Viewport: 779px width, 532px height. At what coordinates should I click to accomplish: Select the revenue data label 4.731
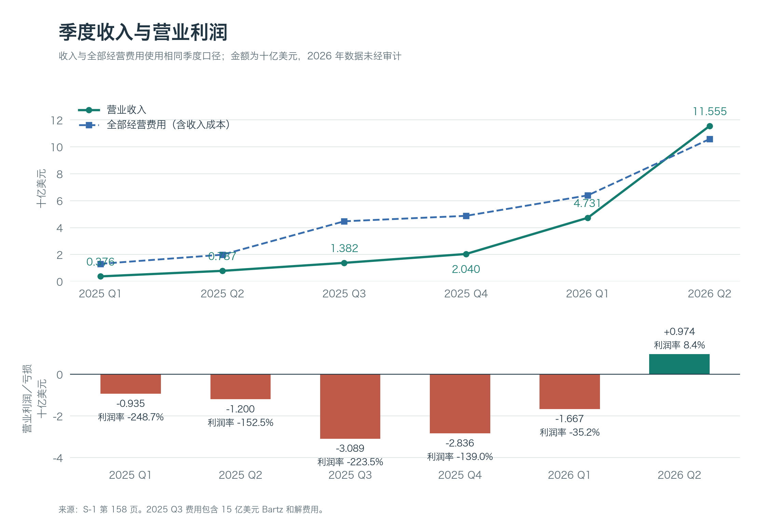click(587, 203)
